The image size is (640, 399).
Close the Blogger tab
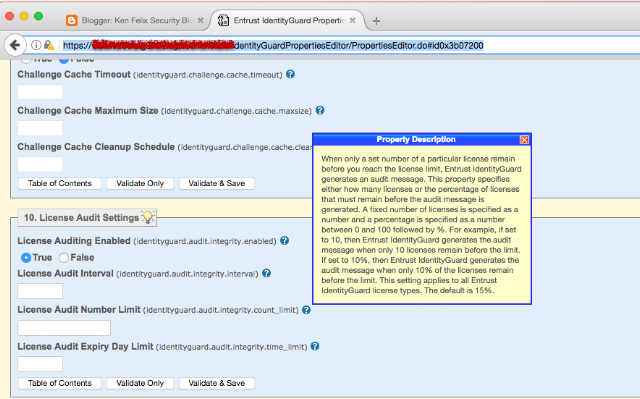click(x=200, y=20)
